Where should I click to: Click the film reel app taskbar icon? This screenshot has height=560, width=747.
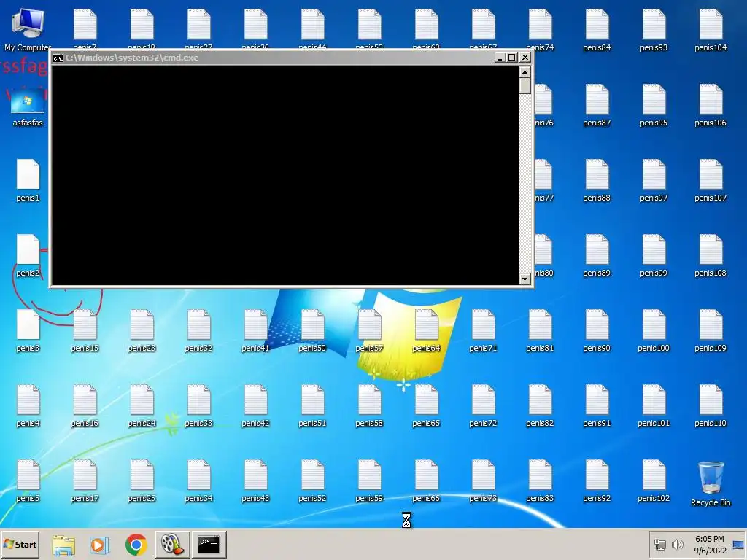pos(172,544)
